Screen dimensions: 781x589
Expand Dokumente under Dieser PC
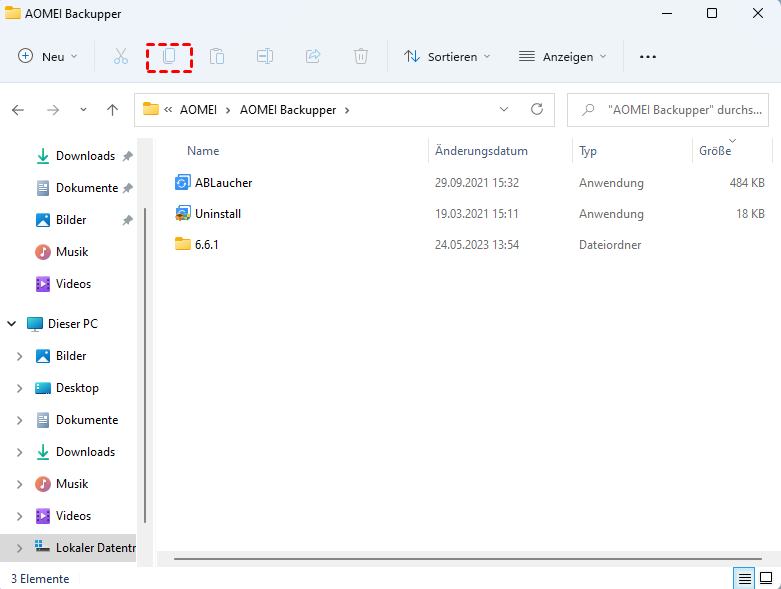(x=19, y=420)
